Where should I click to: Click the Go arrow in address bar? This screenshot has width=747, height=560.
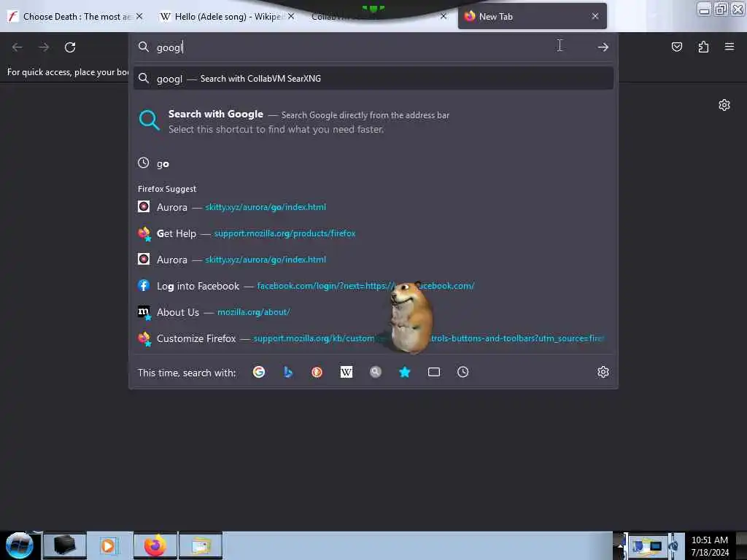point(603,47)
